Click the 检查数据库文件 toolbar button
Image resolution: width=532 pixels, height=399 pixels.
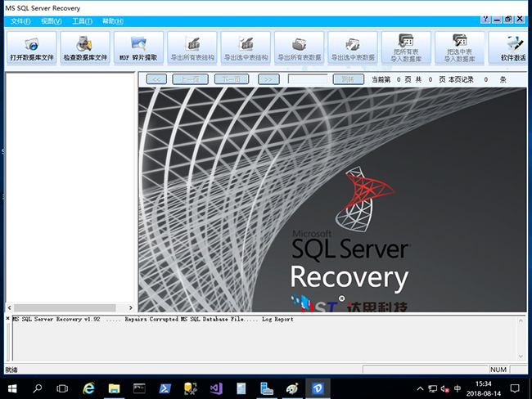[85, 48]
